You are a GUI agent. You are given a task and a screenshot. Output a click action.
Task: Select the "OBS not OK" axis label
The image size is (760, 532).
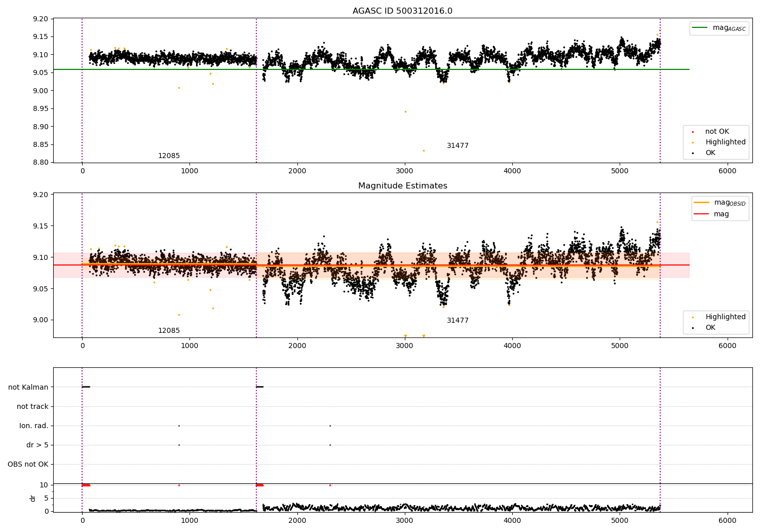click(x=28, y=464)
